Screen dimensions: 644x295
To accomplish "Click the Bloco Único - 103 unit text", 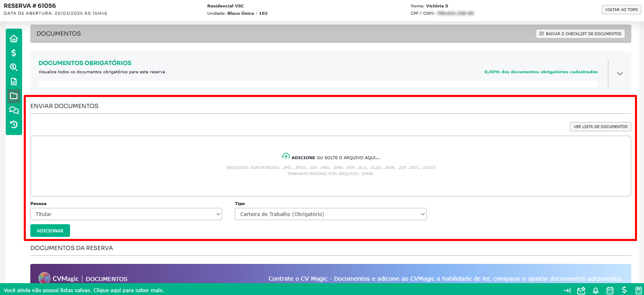I will pos(247,13).
